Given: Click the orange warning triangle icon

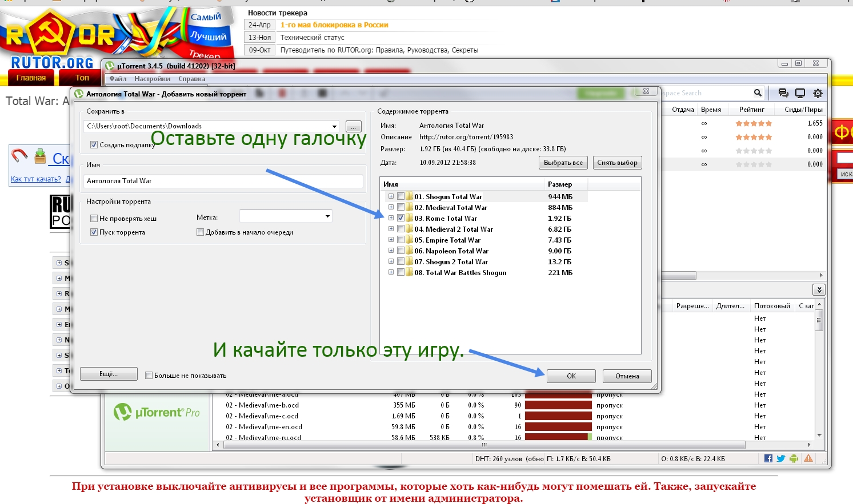Looking at the screenshot, I should (x=808, y=458).
